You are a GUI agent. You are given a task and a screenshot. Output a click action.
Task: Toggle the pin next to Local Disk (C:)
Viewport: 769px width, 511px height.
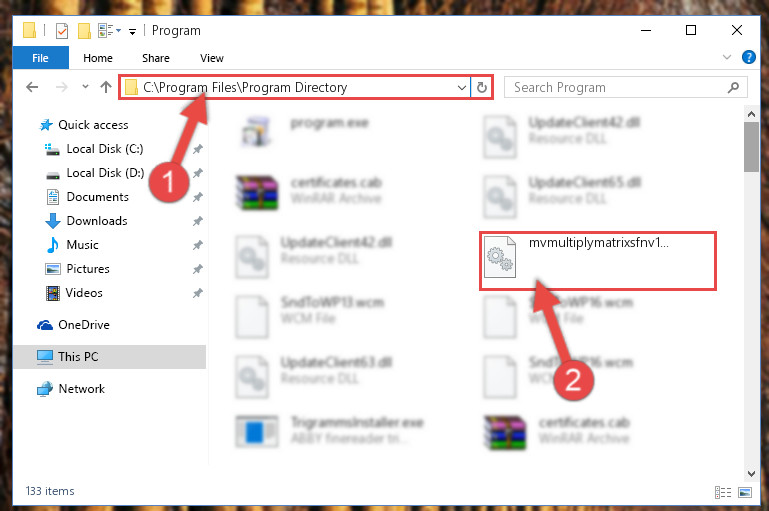[x=198, y=149]
